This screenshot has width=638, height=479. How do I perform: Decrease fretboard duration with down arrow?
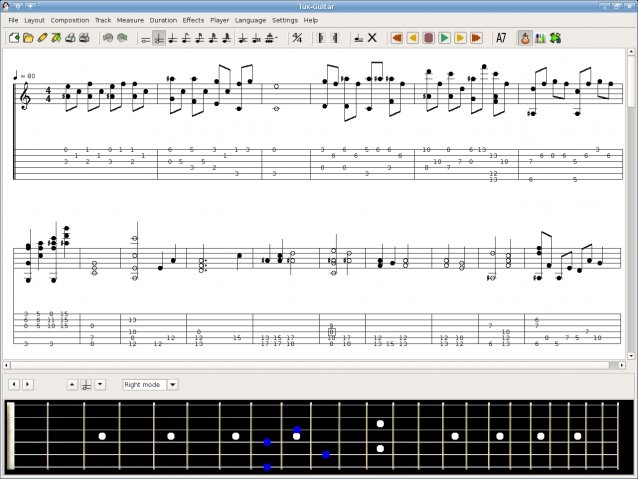click(x=100, y=384)
